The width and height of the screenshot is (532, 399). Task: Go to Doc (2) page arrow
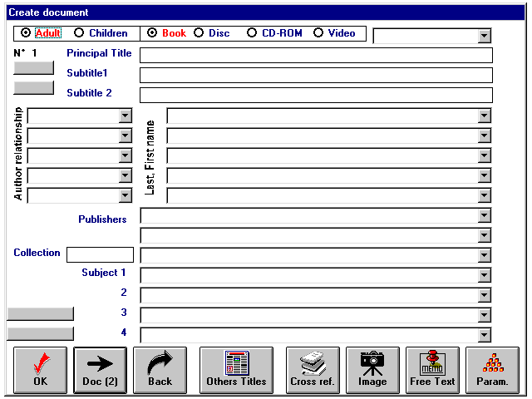point(100,370)
